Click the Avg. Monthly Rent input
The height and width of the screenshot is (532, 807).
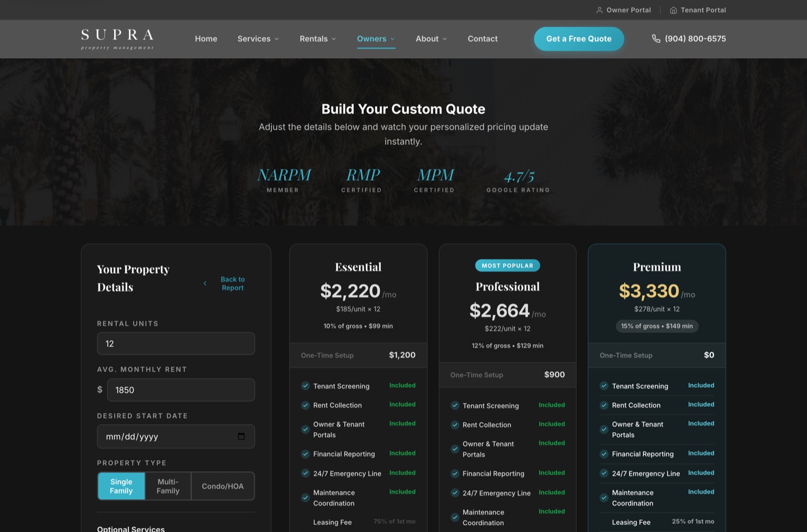point(180,390)
